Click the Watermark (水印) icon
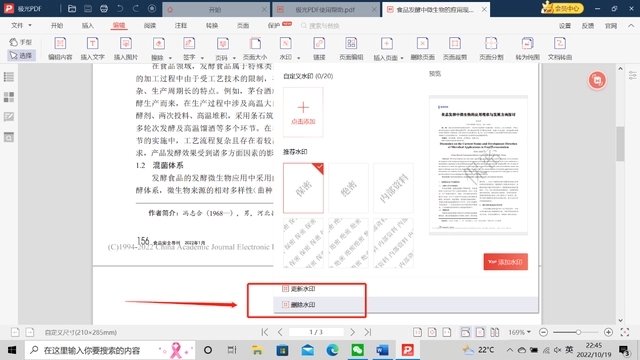640x360 pixels. 285,43
